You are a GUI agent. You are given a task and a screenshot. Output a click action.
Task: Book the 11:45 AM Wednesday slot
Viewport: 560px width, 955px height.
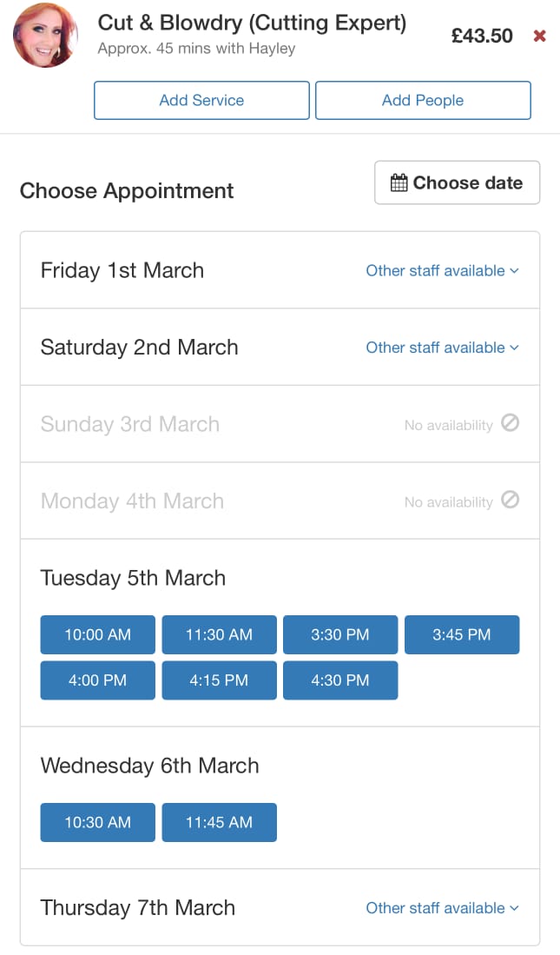[219, 822]
